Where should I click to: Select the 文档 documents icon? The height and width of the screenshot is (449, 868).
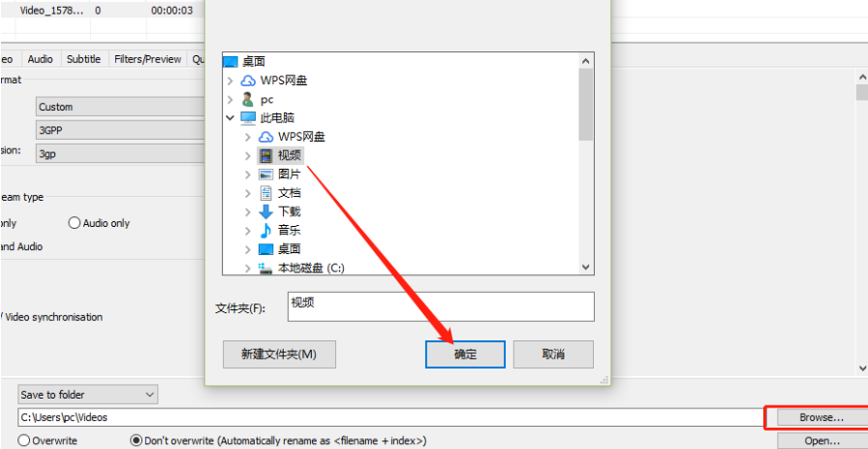pyautogui.click(x=265, y=193)
